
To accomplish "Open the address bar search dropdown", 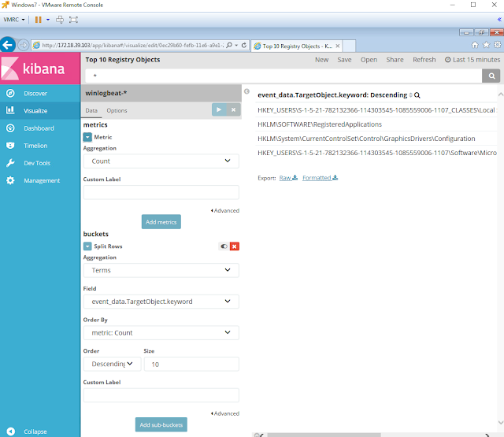I will click(236, 46).
